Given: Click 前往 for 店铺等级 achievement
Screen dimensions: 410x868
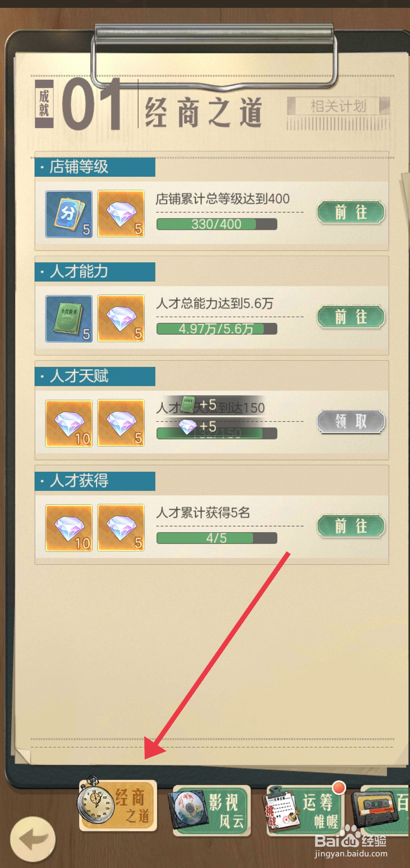Looking at the screenshot, I should (x=351, y=212).
